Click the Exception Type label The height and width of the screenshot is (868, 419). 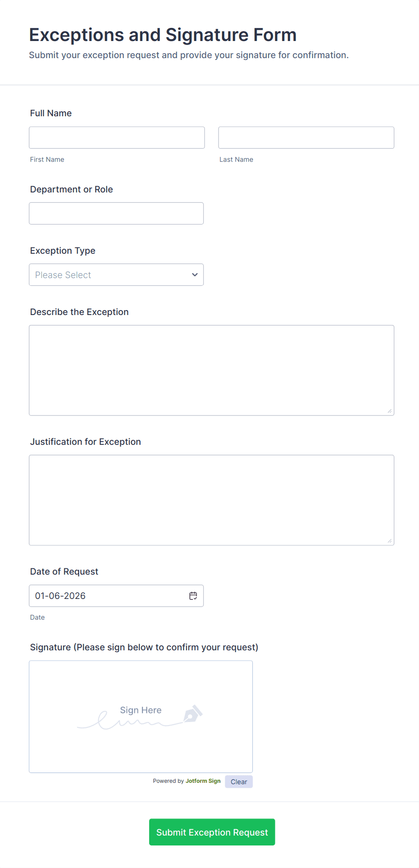click(x=63, y=251)
